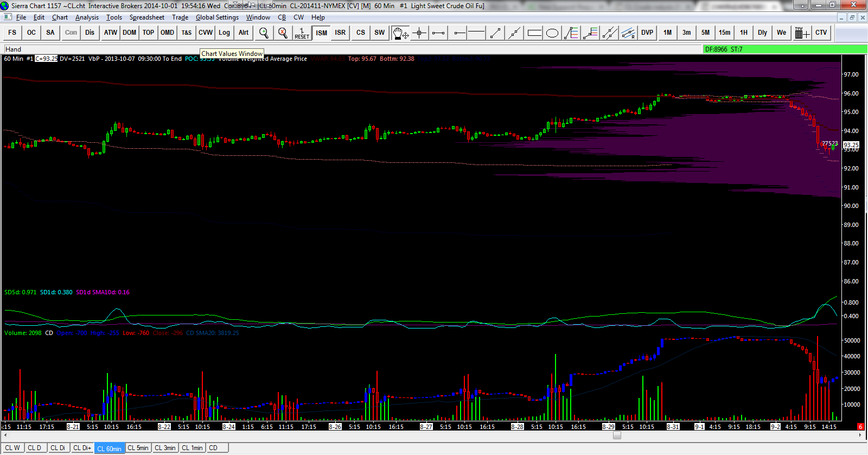The width and height of the screenshot is (868, 455).
Task: Switch chart to We weekly timeframe
Action: click(782, 33)
